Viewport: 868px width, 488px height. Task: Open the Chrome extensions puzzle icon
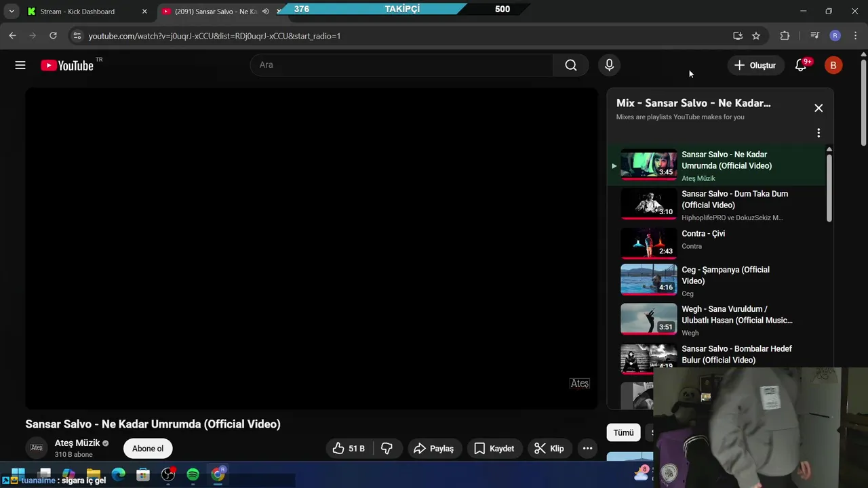785,36
